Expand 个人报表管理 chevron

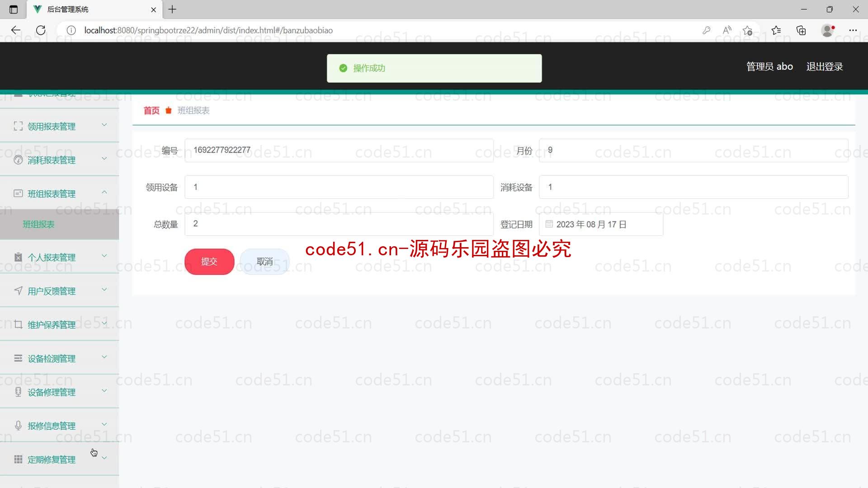(104, 256)
